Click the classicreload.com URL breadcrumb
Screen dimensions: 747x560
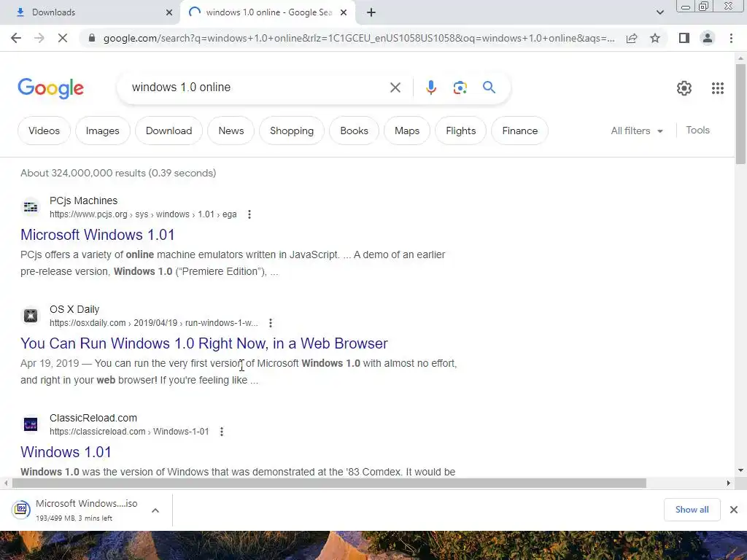click(x=129, y=432)
